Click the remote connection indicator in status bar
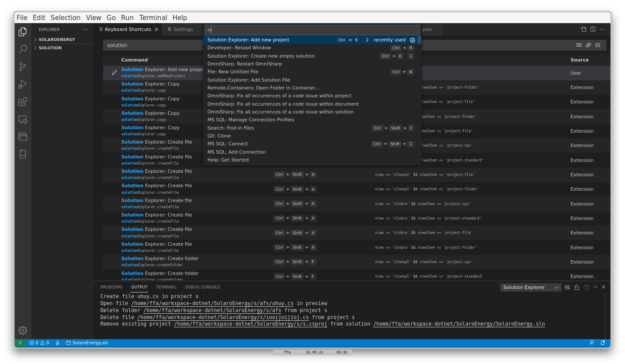625x364 pixels. [x=20, y=343]
